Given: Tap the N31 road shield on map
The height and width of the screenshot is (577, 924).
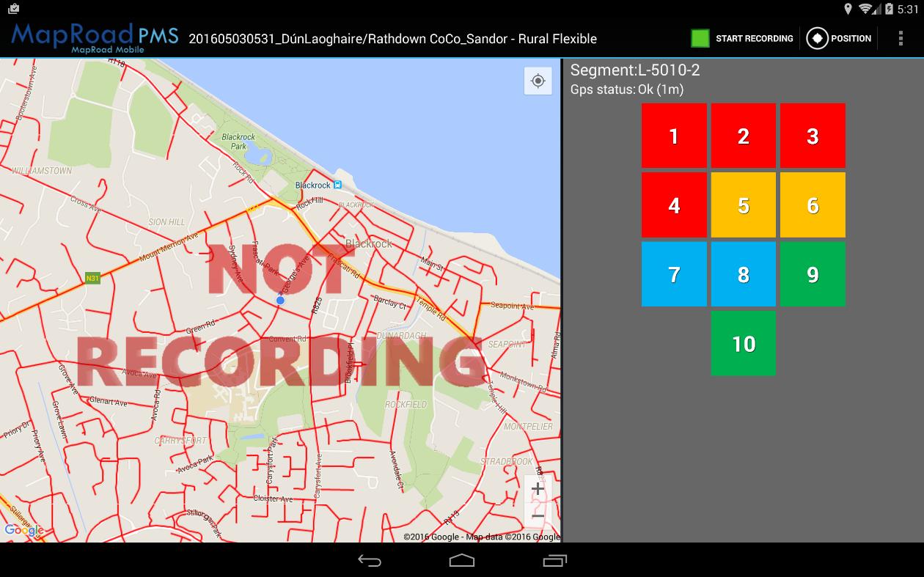Looking at the screenshot, I should [x=92, y=278].
